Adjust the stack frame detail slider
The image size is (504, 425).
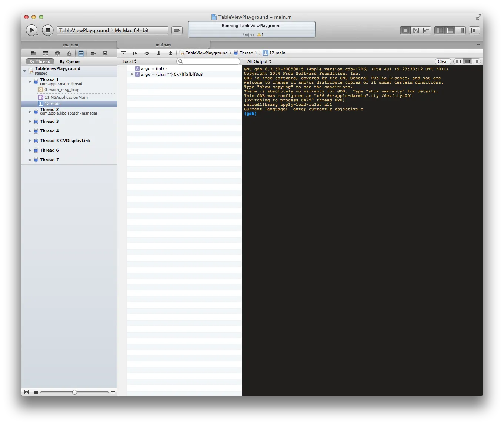tap(74, 392)
